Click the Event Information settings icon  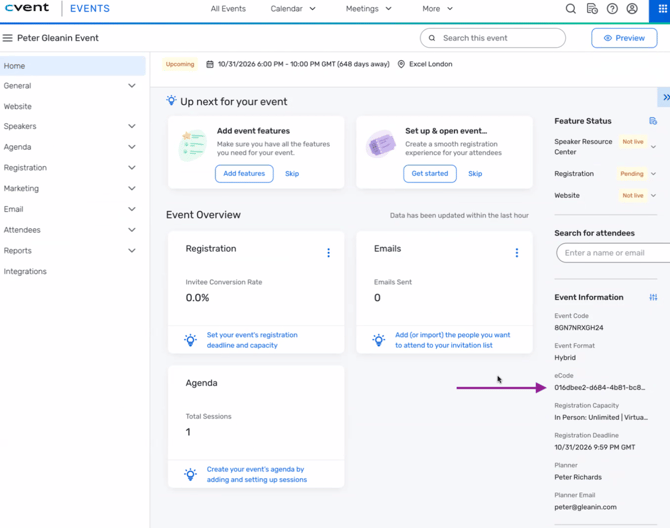(x=653, y=297)
